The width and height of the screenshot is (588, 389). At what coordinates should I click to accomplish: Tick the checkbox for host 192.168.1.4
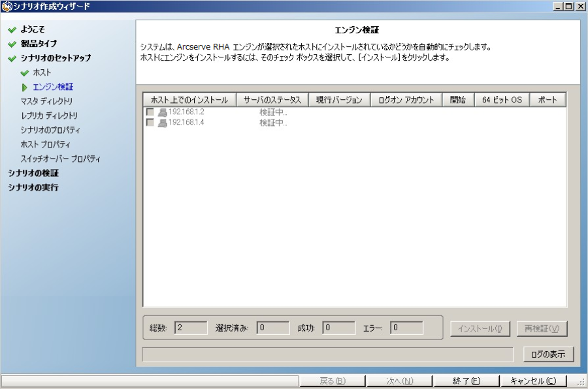150,122
